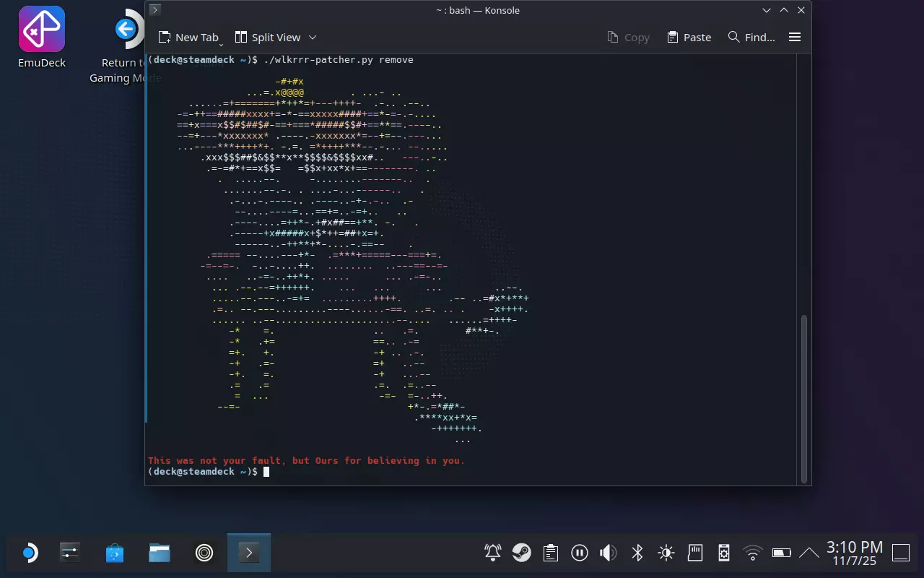This screenshot has width=924, height=578.
Task: Open the Dolphin file manager
Action: (x=160, y=553)
